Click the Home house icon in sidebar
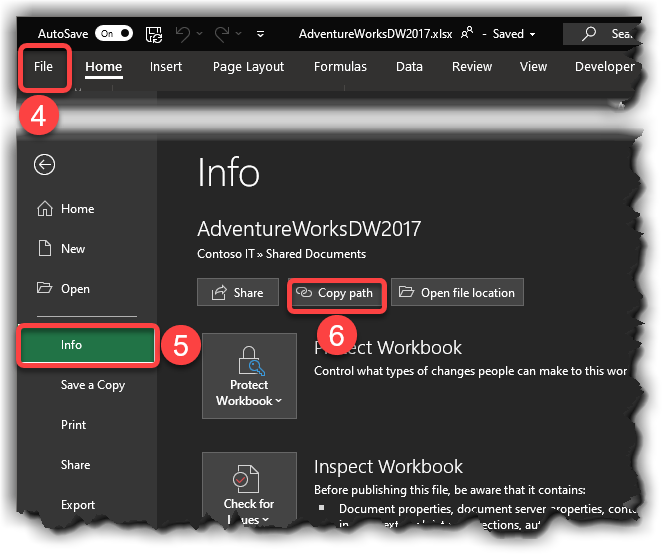 click(x=45, y=209)
